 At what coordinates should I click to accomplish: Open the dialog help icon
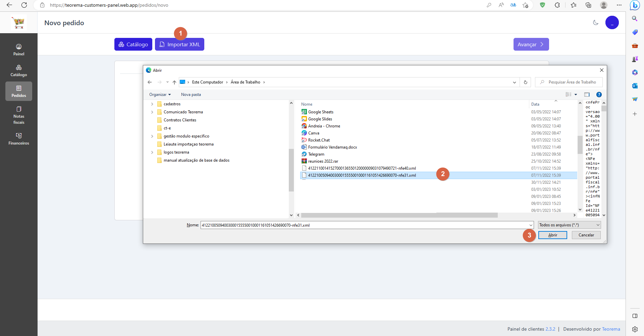coord(599,95)
